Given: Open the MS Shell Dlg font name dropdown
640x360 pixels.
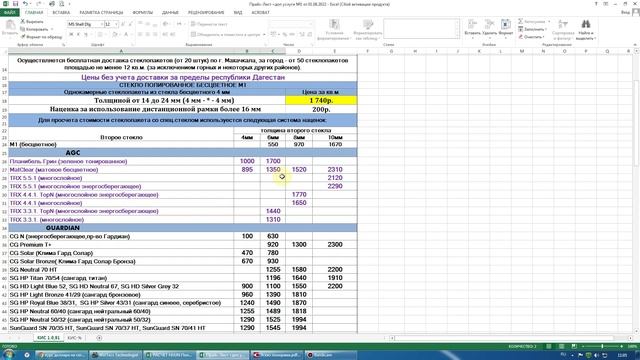Looking at the screenshot, I should click(x=102, y=24).
